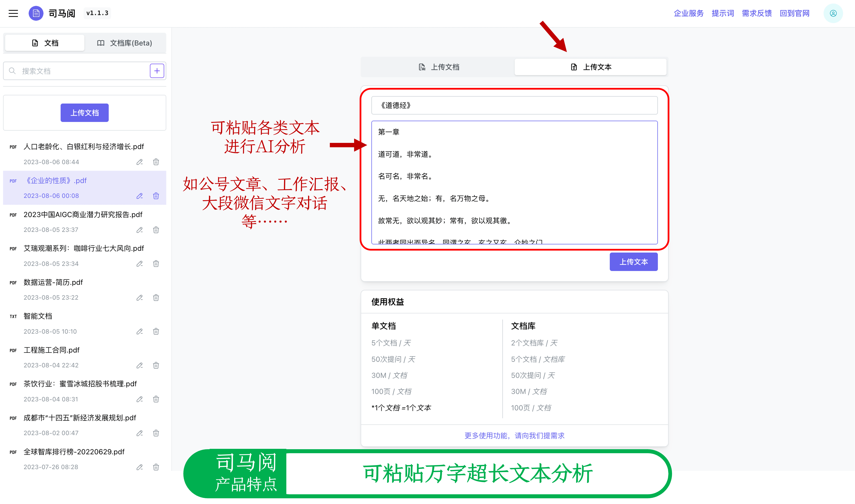Rename 数据运营-简历.pdf
The image size is (855, 504).
point(140,298)
